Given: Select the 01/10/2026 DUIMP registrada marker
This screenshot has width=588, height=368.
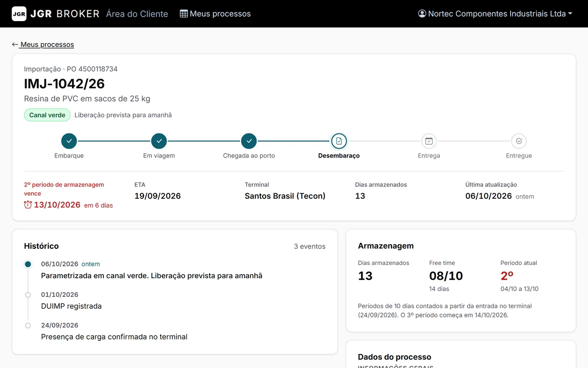Looking at the screenshot, I should [28, 295].
